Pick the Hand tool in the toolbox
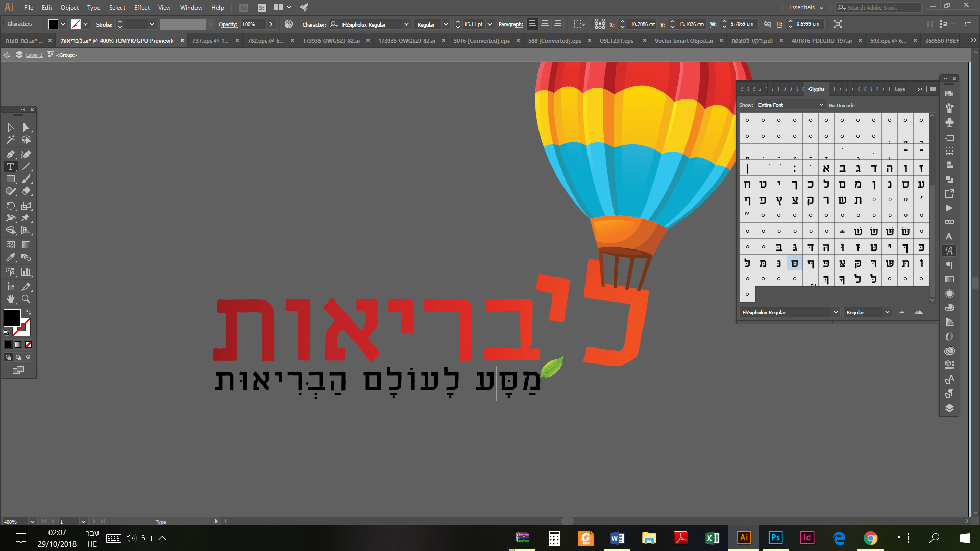The width and height of the screenshot is (980, 551). (10, 299)
